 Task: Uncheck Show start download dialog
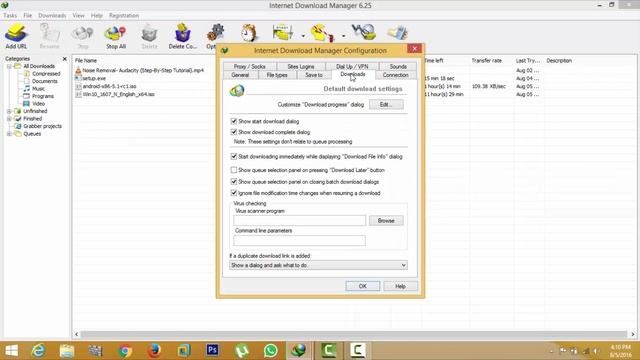pos(234,121)
